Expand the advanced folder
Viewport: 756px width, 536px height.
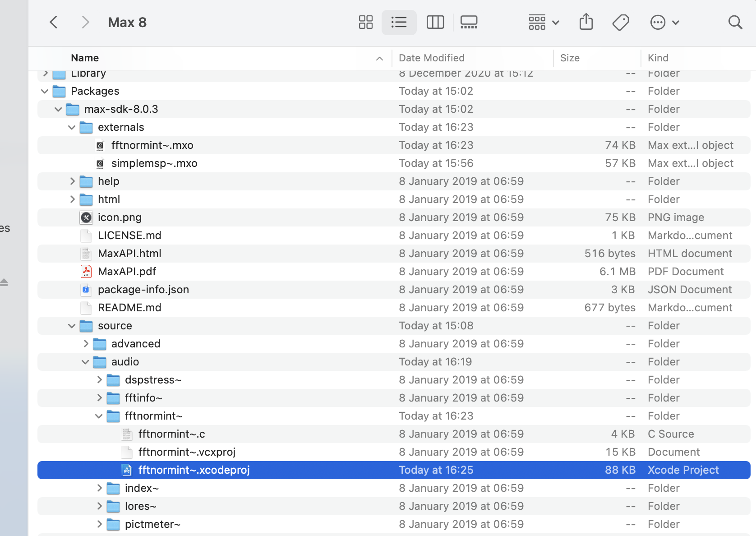click(x=86, y=344)
